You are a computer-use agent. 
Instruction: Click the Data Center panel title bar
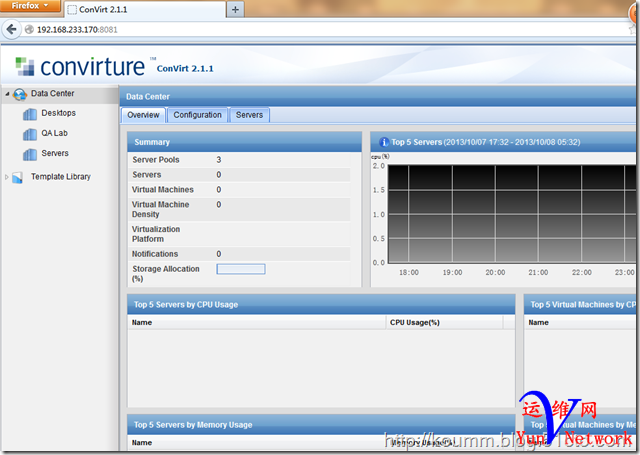(378, 97)
